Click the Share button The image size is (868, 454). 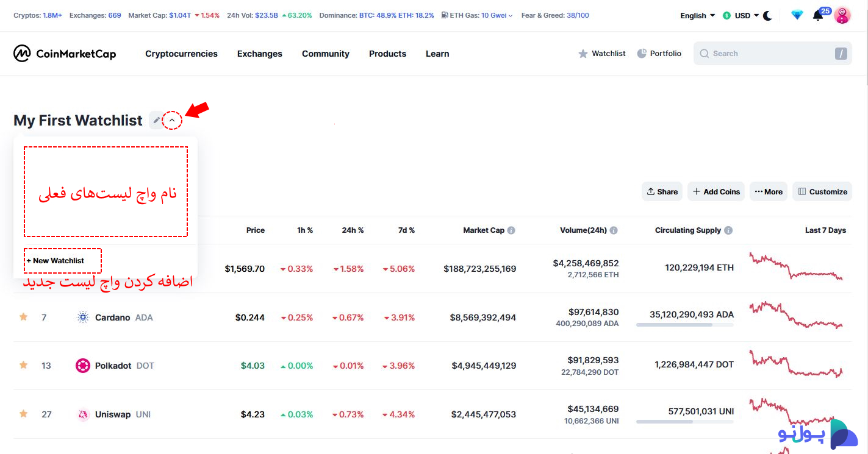[662, 191]
